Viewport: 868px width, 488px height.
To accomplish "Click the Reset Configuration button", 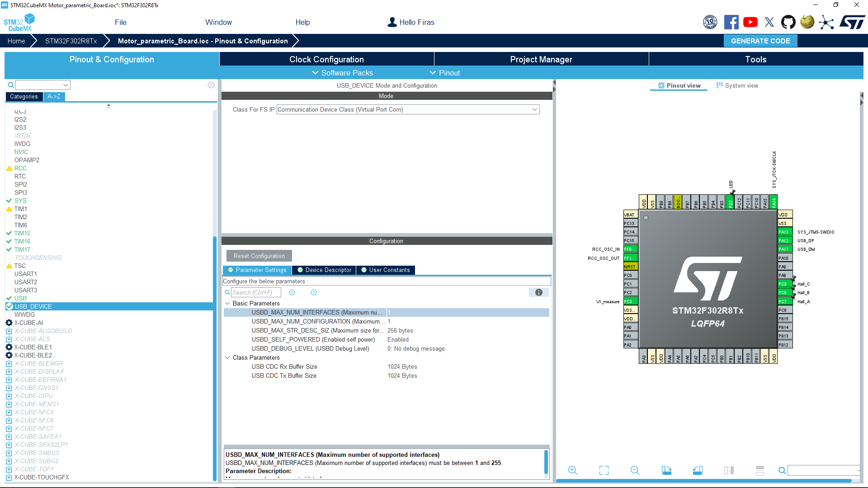I will [259, 256].
